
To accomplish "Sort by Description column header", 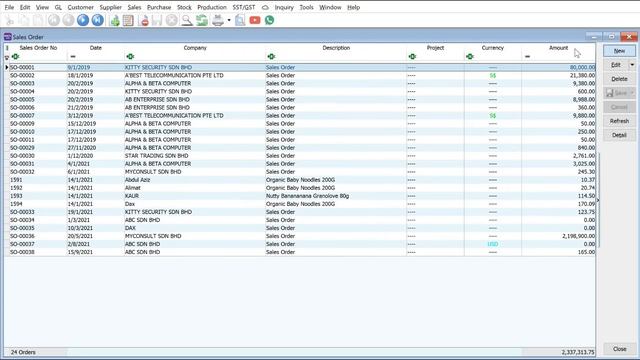I will 336,48.
